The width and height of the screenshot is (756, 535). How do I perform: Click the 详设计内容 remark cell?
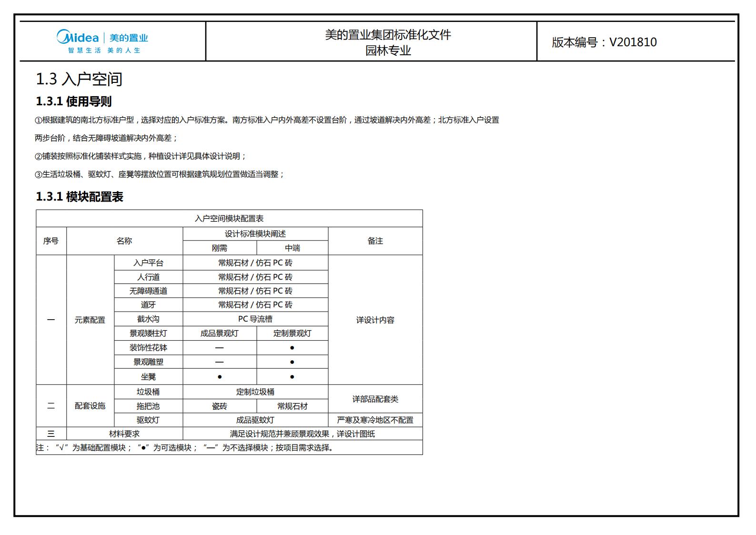pyautogui.click(x=375, y=320)
